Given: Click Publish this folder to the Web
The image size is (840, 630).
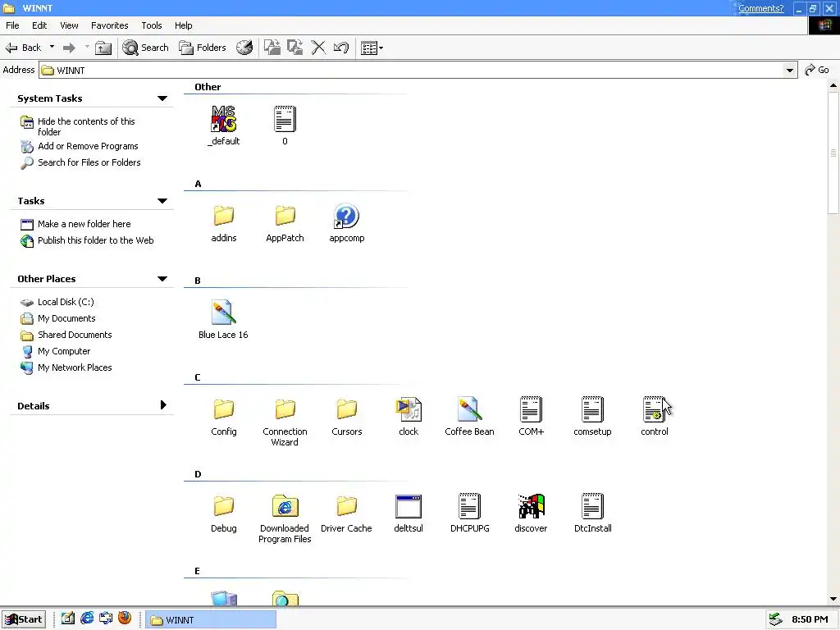Looking at the screenshot, I should coord(95,240).
